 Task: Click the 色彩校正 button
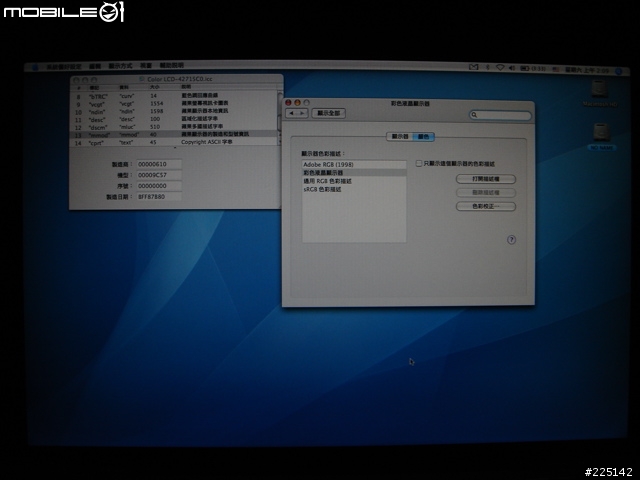(x=486, y=206)
